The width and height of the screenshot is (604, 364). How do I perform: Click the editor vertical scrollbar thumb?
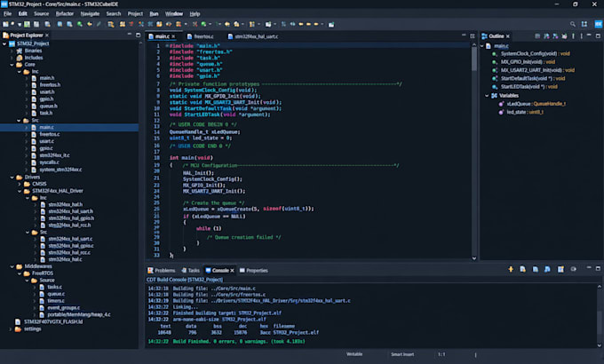tap(474, 59)
